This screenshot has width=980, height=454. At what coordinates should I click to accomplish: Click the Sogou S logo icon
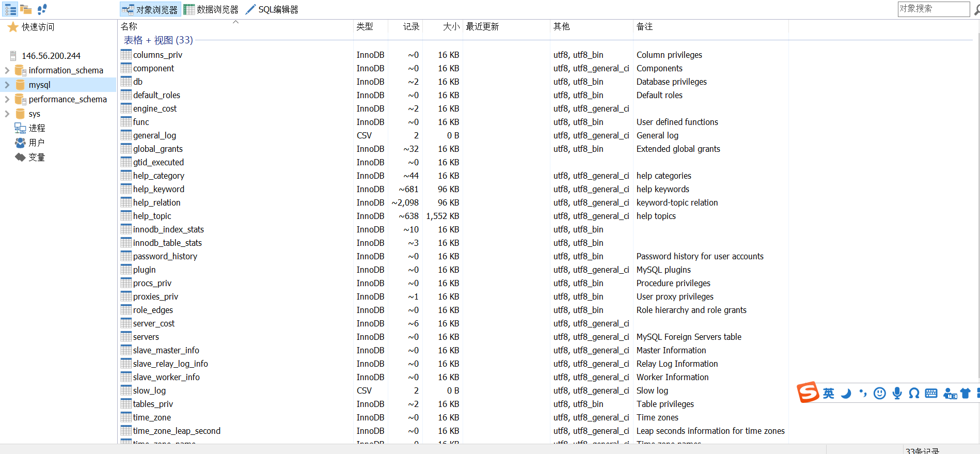pos(808,393)
